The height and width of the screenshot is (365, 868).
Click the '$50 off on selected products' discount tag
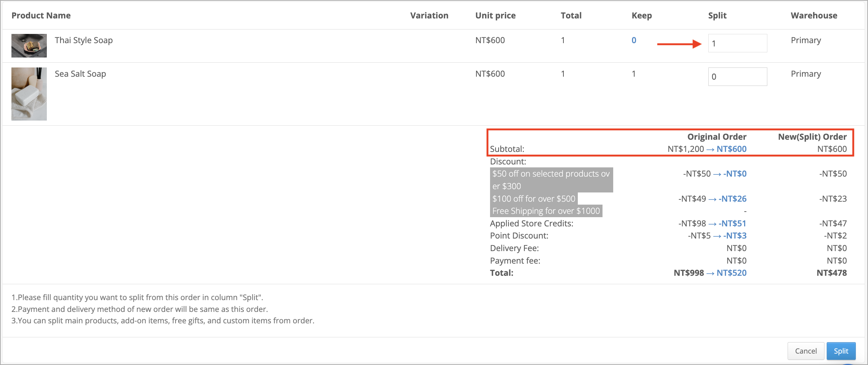(551, 180)
